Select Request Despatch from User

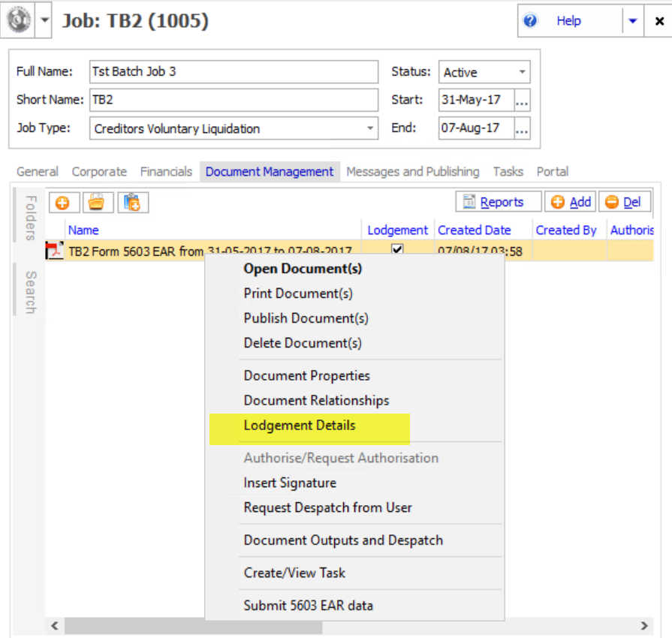tap(327, 507)
